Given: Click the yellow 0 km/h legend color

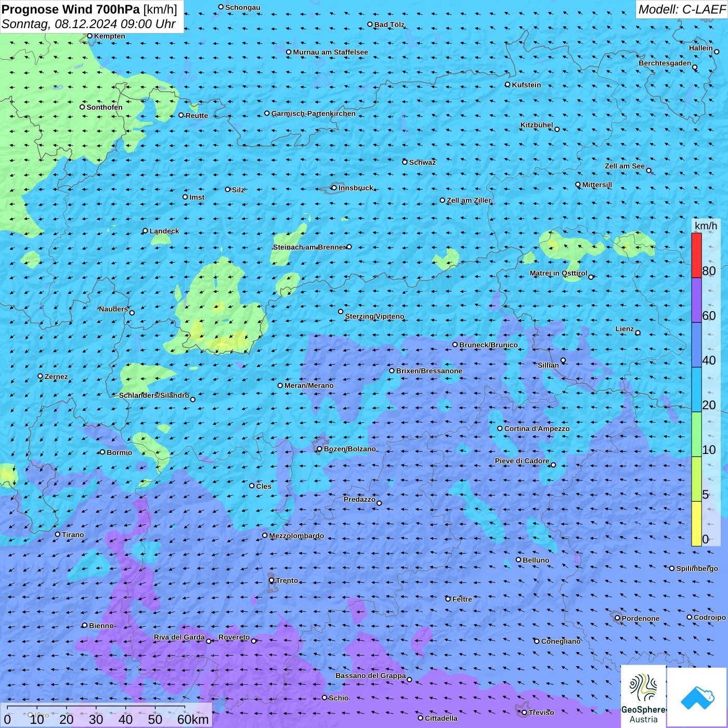Looking at the screenshot, I should (696, 524).
